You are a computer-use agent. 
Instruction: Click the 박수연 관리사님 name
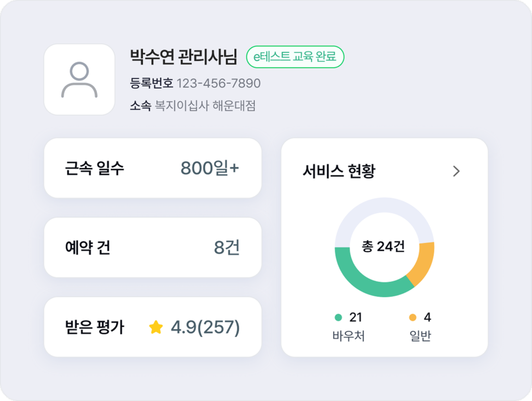click(x=183, y=56)
